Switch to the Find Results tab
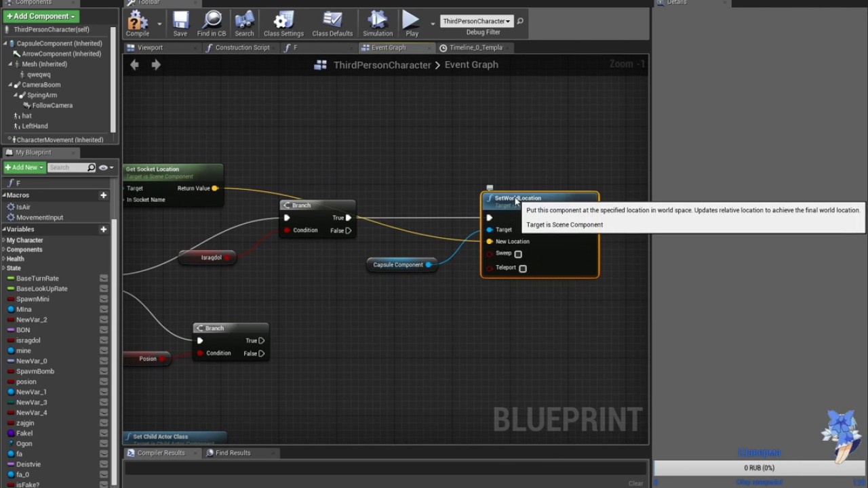Viewport: 868px width, 488px height. click(x=233, y=453)
